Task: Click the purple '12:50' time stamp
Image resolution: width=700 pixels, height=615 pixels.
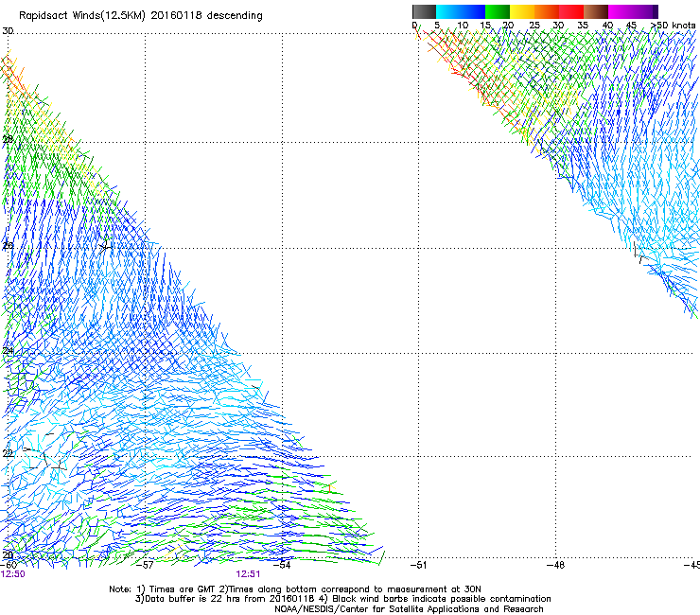Action: point(13,574)
